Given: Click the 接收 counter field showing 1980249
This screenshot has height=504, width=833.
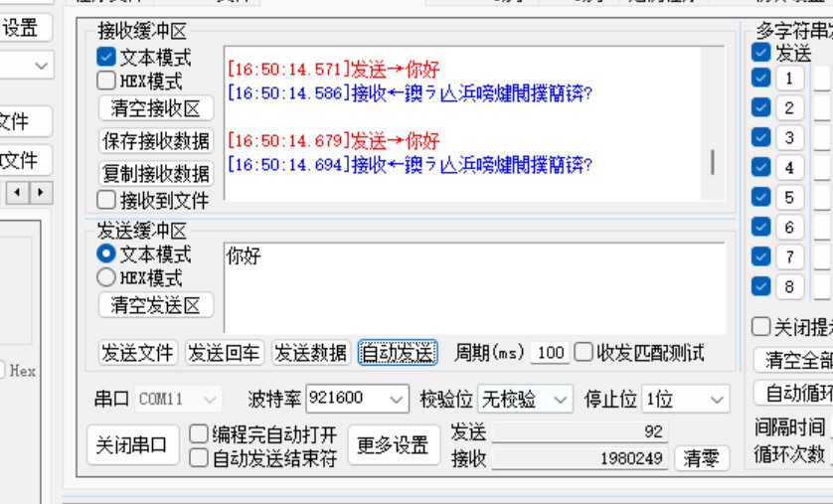Looking at the screenshot, I should [580, 458].
